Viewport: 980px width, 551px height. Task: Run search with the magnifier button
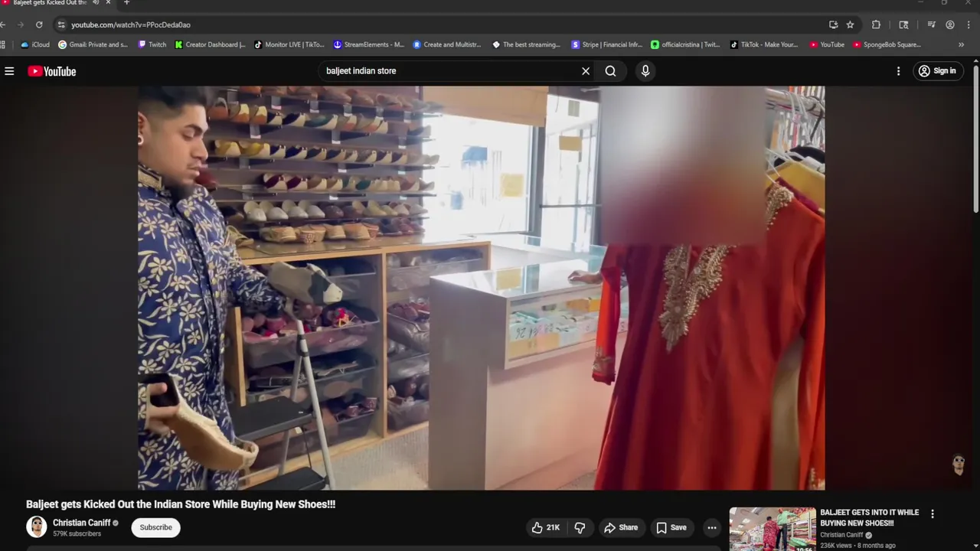coord(610,71)
